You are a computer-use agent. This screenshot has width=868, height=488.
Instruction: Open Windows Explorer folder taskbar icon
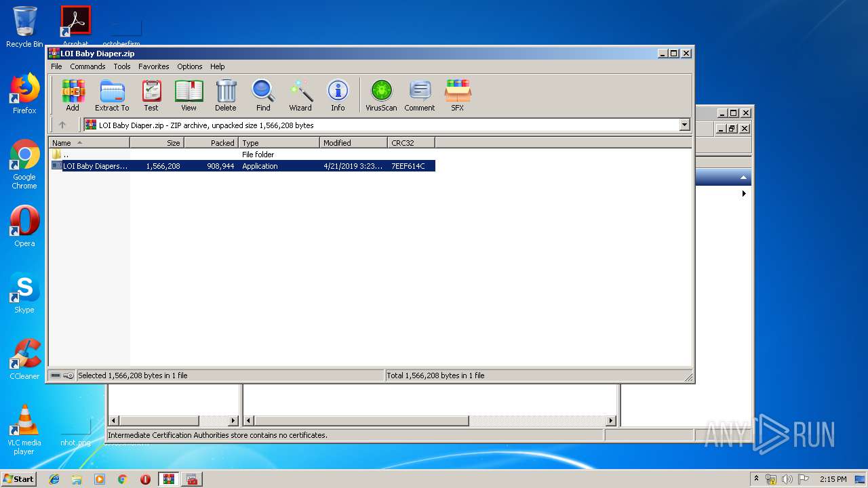coord(77,479)
